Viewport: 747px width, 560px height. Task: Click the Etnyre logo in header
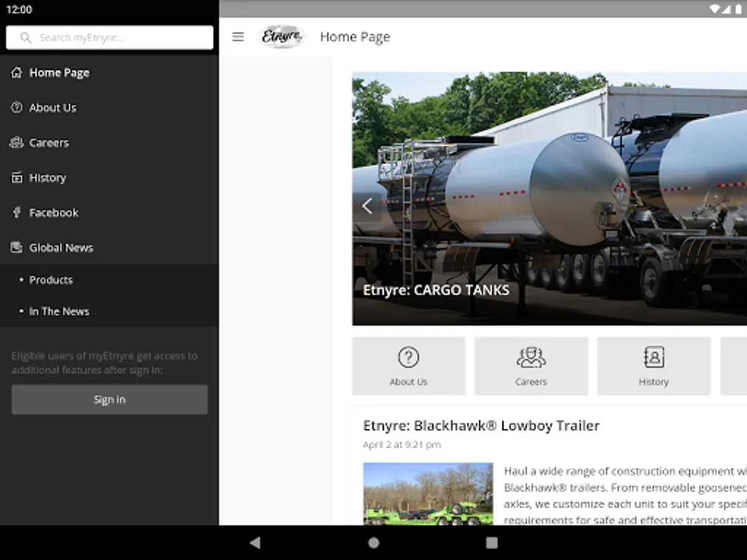click(x=282, y=37)
